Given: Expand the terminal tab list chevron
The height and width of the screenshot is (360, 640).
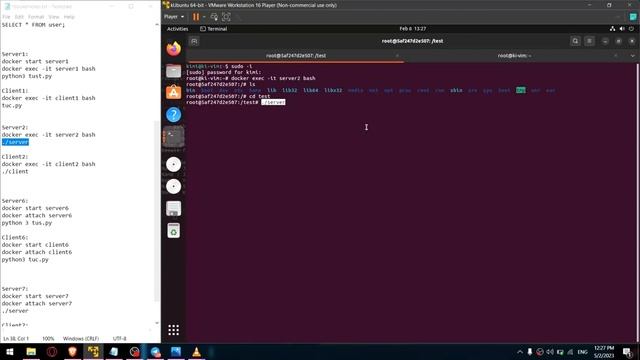Looking at the screenshot, I should 633,56.
